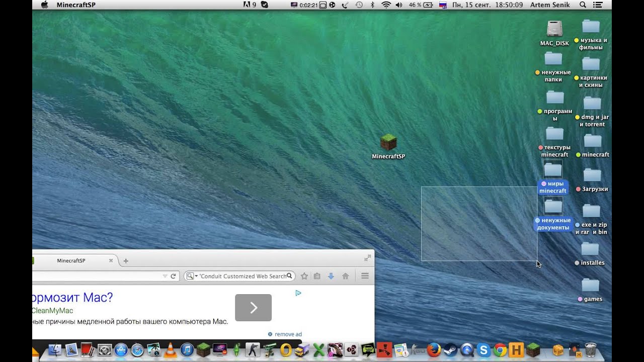Launch QuickTime Player from the Dock
Viewport: 644px width, 362px height.
[467, 350]
